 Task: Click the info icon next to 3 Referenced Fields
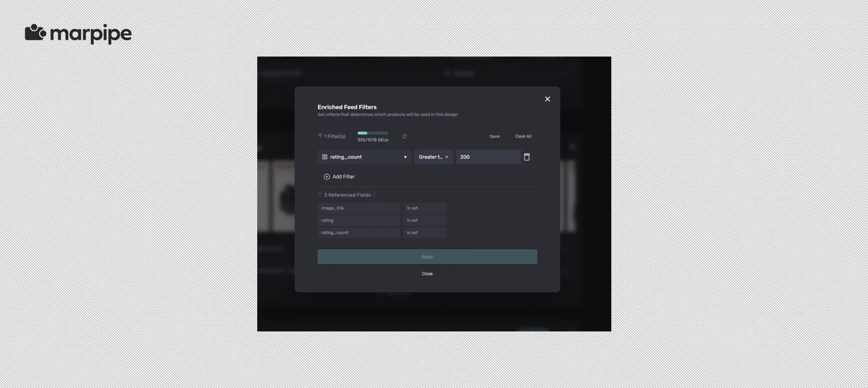pos(374,195)
